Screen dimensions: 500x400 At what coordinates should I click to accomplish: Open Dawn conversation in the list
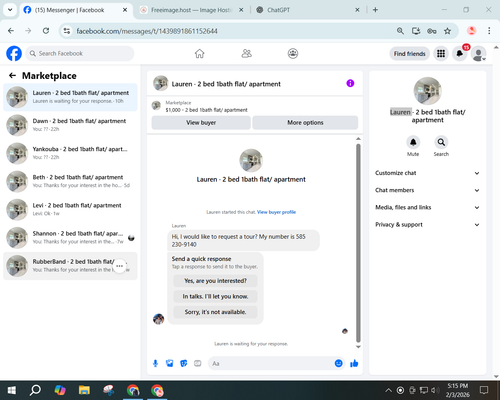[x=70, y=125]
